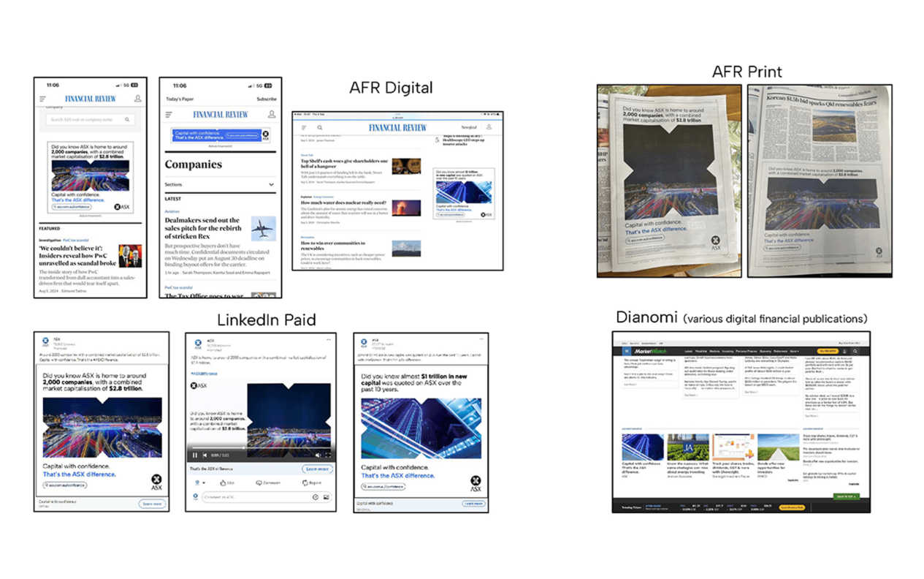This screenshot has width=924, height=579.
Task: Open Top Shelf's cash woes article
Action: pos(344,164)
